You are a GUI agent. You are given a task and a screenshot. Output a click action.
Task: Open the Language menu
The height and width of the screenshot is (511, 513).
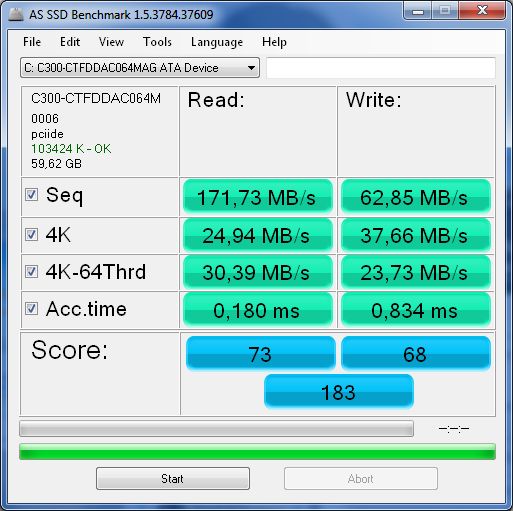tap(217, 42)
